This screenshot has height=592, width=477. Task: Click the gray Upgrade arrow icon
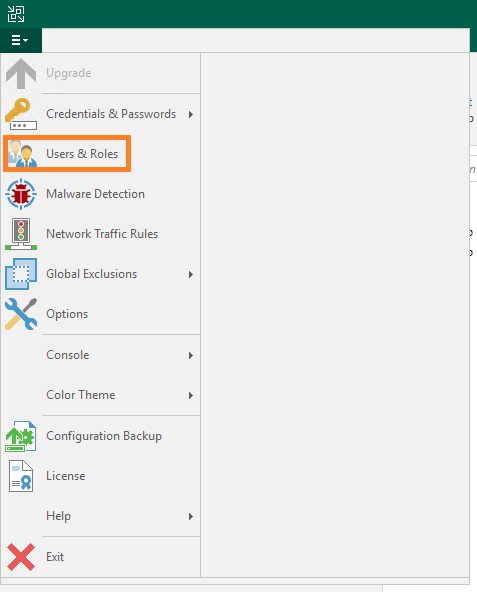click(x=21, y=74)
